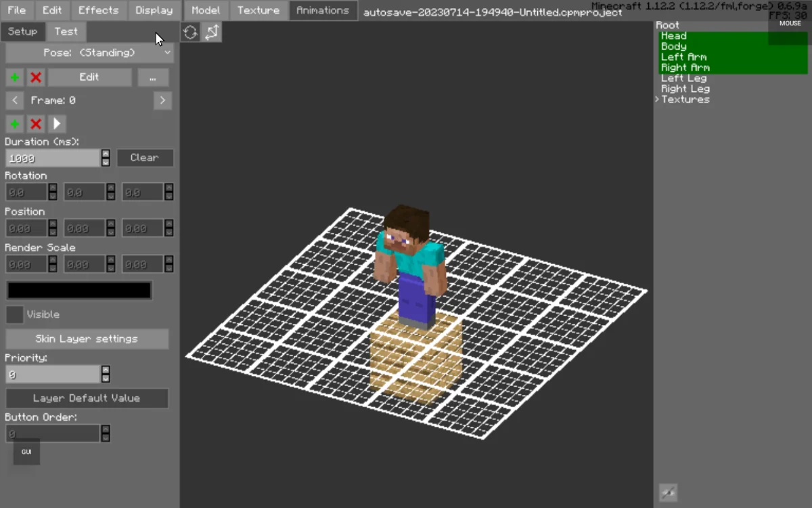The width and height of the screenshot is (812, 508).
Task: Toggle the Visible checkbox
Action: tap(15, 314)
